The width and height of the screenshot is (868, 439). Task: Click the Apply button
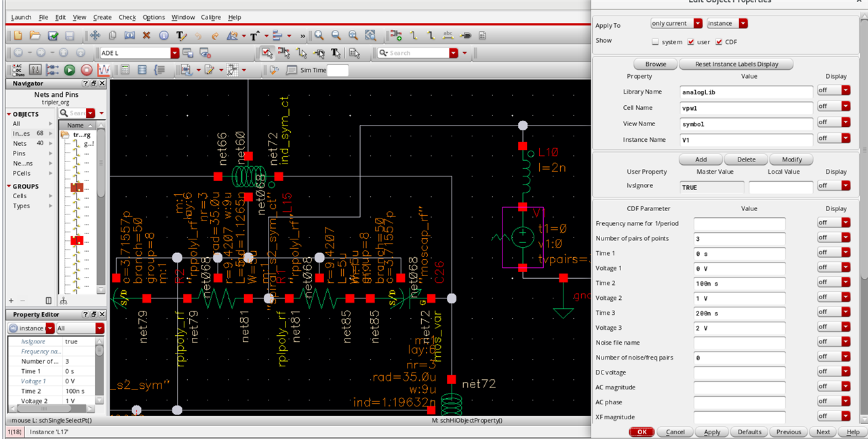[712, 432]
